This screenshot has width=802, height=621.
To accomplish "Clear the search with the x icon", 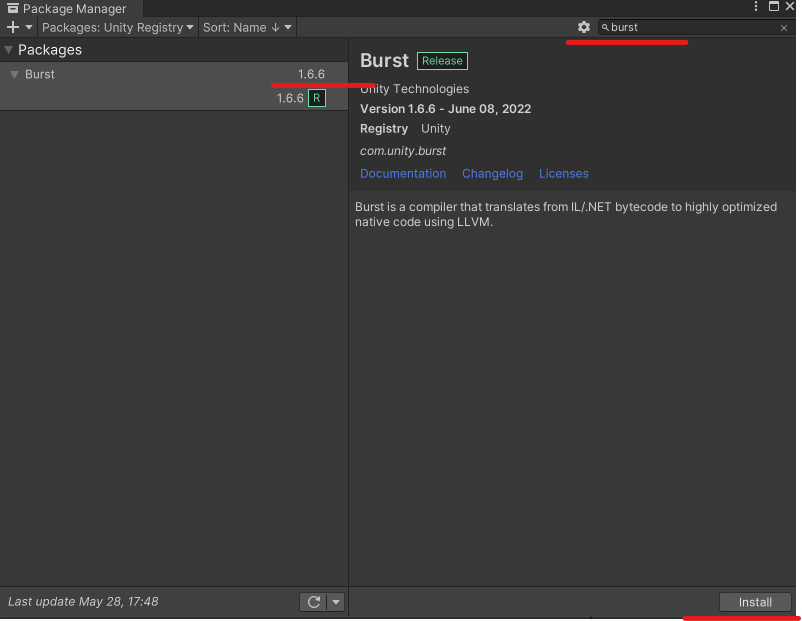I will tap(784, 28).
